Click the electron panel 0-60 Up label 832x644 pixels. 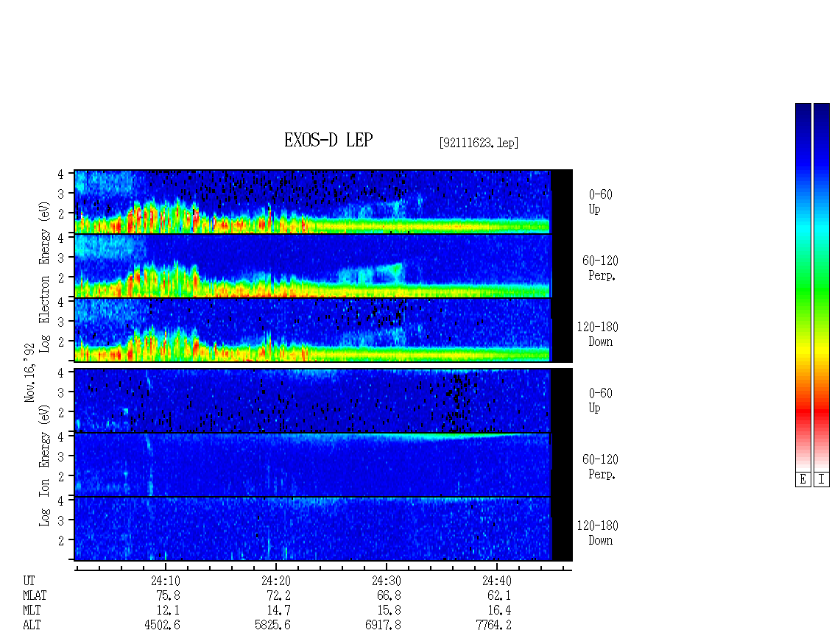[600, 202]
